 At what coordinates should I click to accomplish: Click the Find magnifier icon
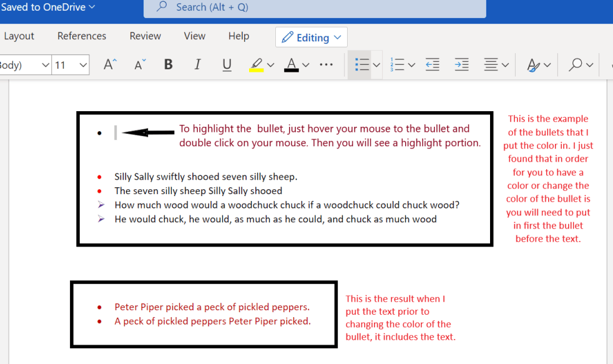point(576,64)
